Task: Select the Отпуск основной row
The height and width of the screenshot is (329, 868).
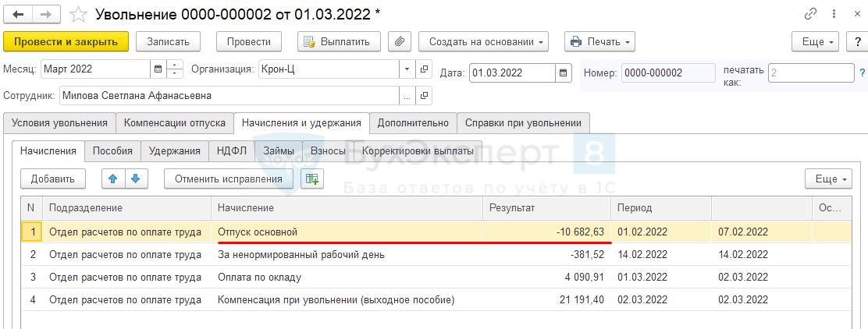Action: point(258,232)
